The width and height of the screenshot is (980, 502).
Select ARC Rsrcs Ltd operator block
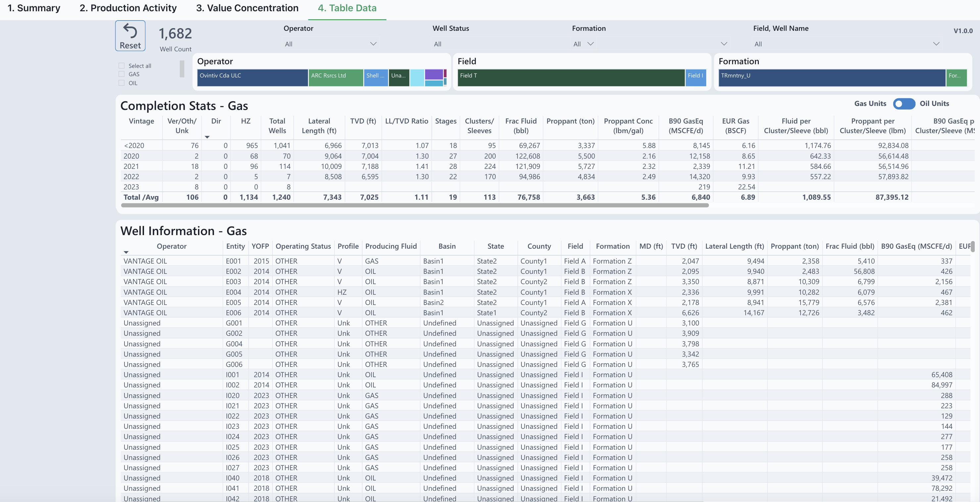(335, 77)
